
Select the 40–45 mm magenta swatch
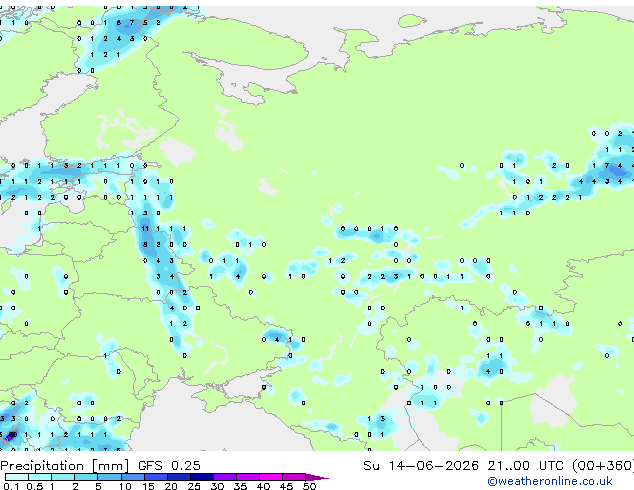tap(271, 477)
